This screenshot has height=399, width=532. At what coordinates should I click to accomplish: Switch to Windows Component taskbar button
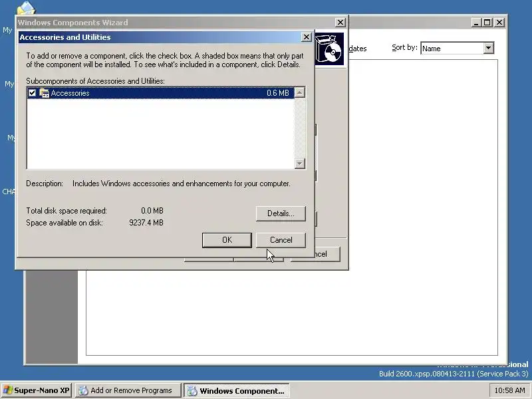coord(237,390)
